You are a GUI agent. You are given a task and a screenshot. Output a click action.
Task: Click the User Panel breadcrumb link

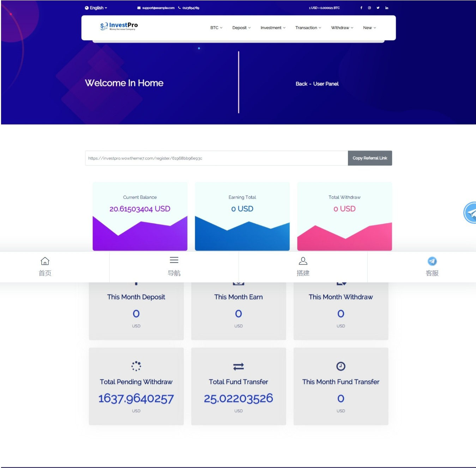point(326,84)
